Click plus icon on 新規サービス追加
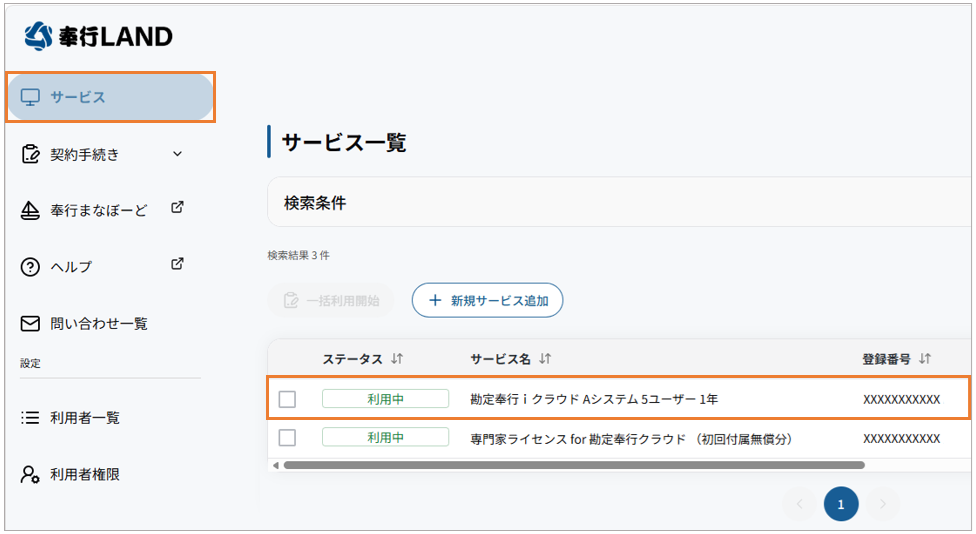This screenshot has width=976, height=534. [x=435, y=301]
